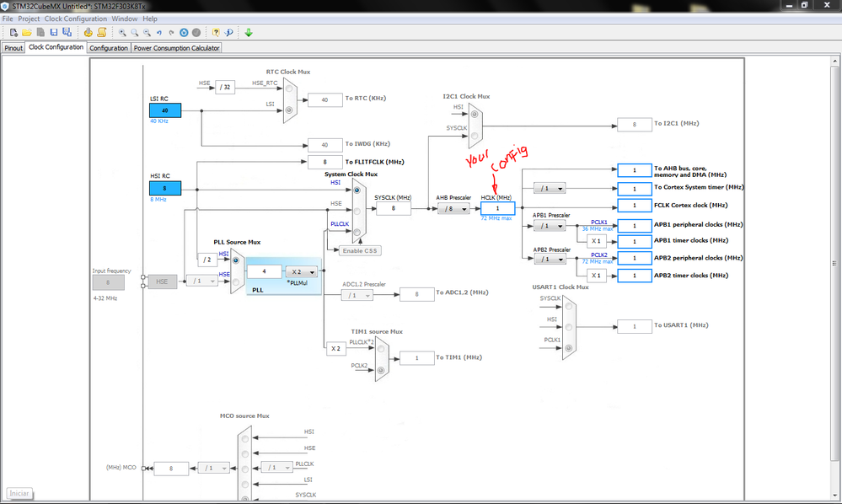The width and height of the screenshot is (842, 504).
Task: Click the New Project toolbar icon
Action: click(14, 33)
